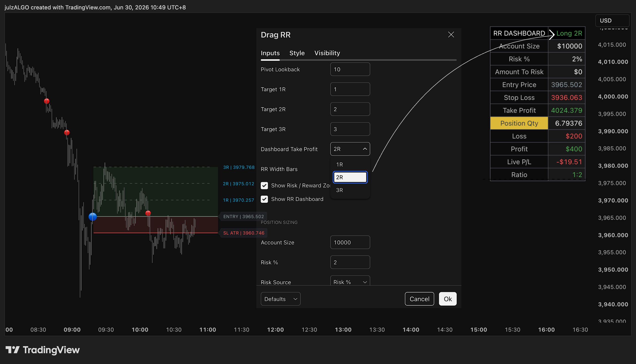636x364 pixels.
Task: Click the ENTRY | 3965.502 price label
Action: 243,216
